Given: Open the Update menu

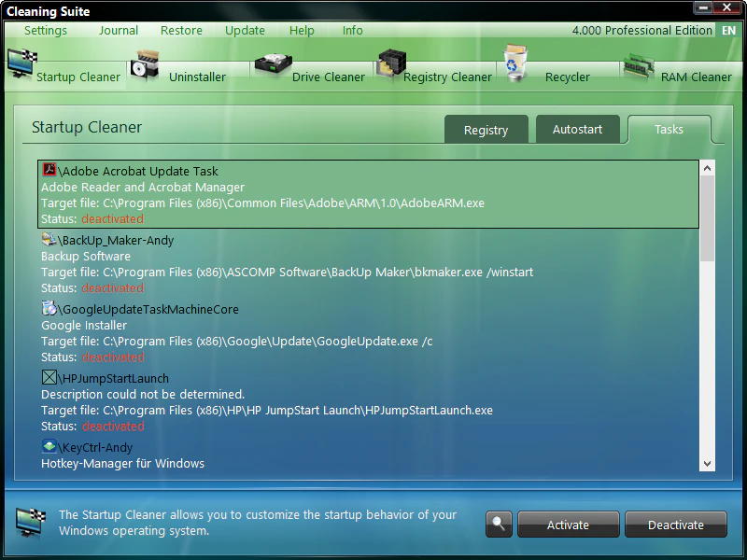Looking at the screenshot, I should pyautogui.click(x=245, y=30).
